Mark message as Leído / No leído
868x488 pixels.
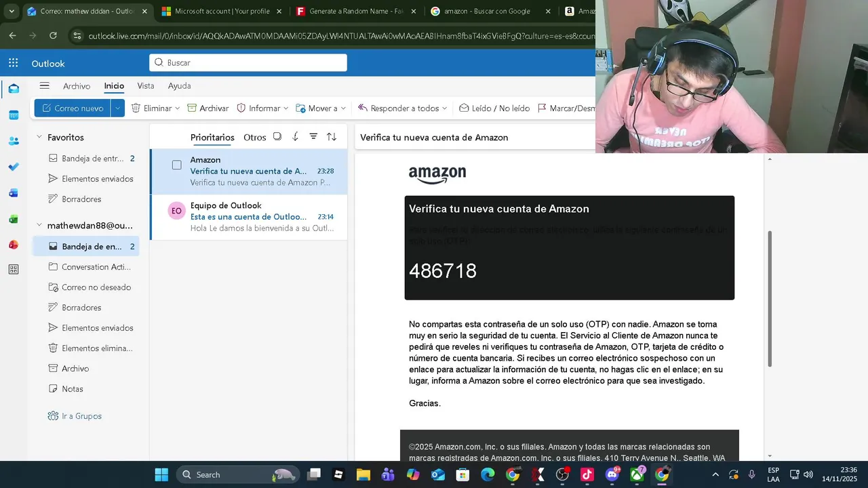[494, 108]
